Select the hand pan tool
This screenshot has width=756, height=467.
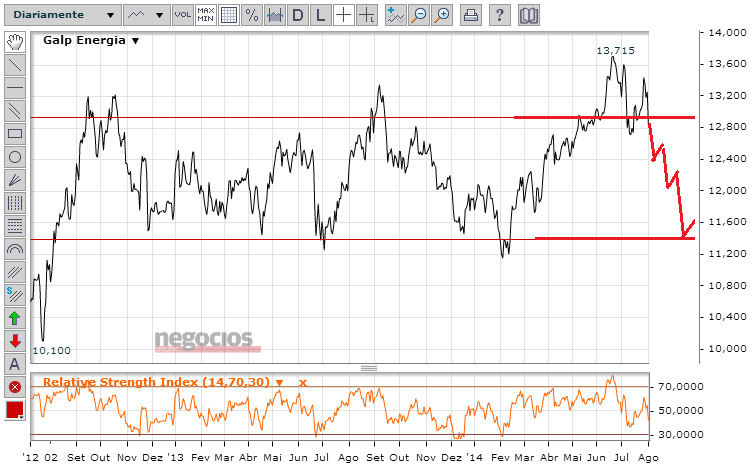click(15, 42)
